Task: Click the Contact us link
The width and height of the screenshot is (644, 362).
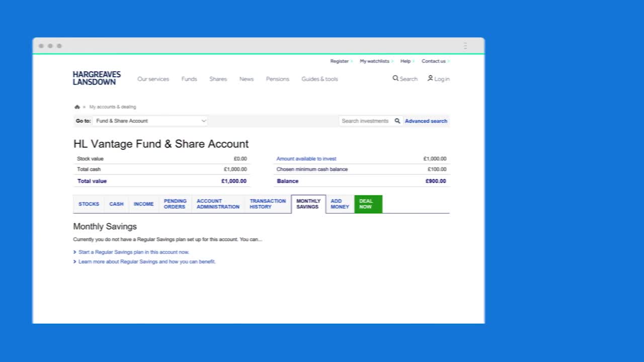Action: (x=434, y=61)
